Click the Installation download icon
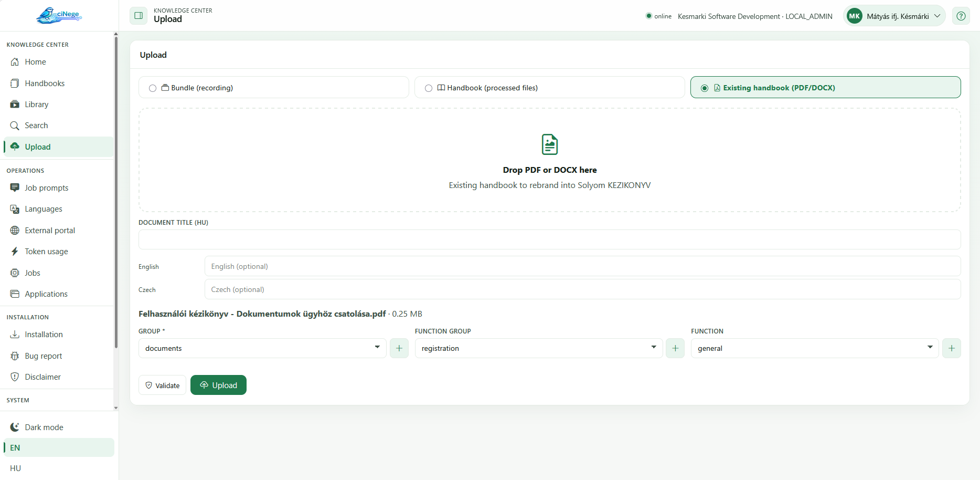 15,335
